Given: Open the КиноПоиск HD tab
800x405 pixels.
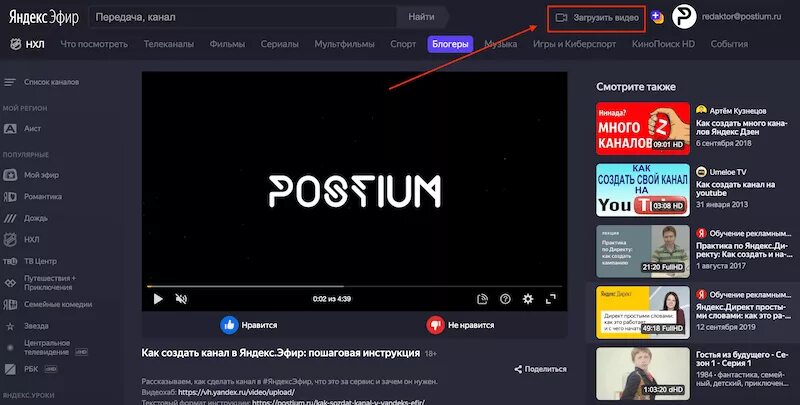Looking at the screenshot, I should pos(663,44).
